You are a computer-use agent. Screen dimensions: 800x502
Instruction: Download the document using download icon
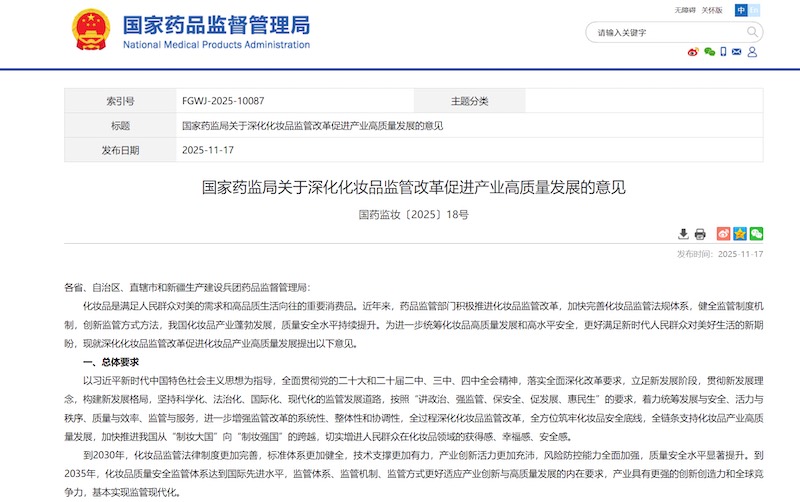click(683, 233)
